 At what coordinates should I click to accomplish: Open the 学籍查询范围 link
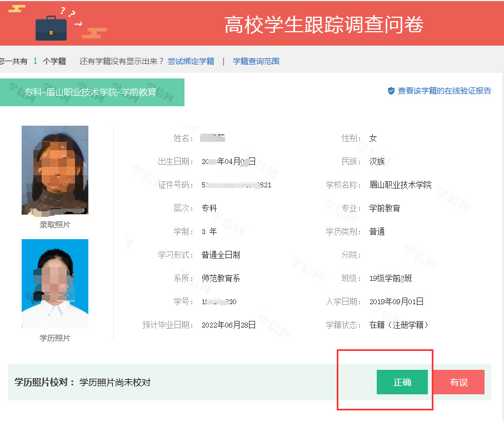tap(256, 61)
